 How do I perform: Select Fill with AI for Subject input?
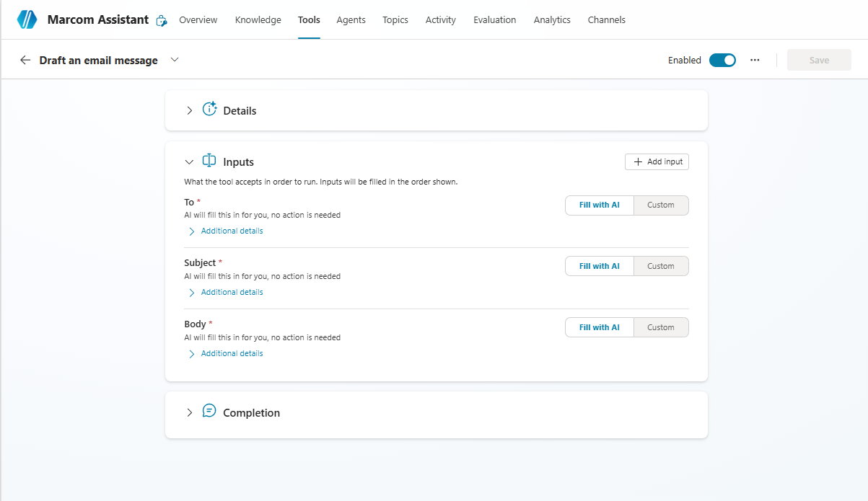coord(599,266)
